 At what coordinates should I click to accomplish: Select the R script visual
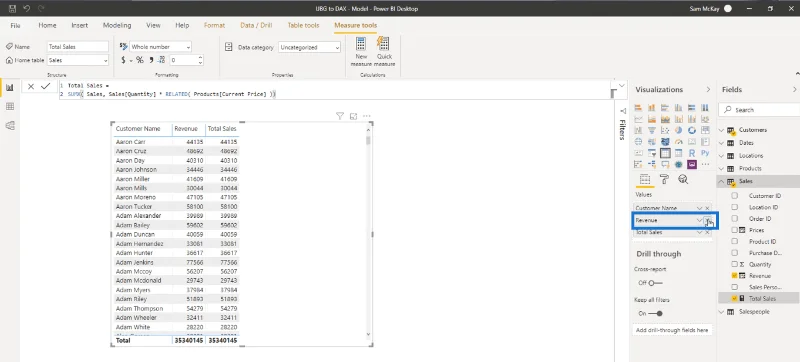point(692,153)
